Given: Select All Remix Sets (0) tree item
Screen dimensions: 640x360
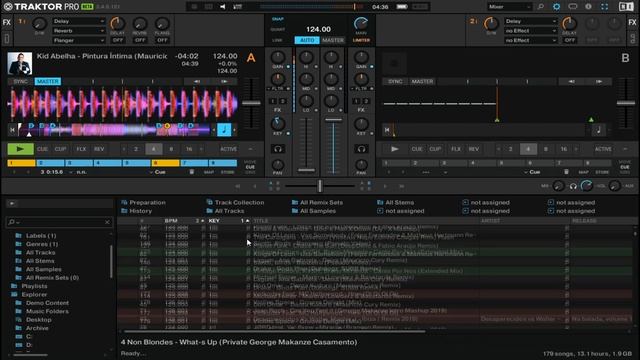Looking at the screenshot, I should [52, 278].
